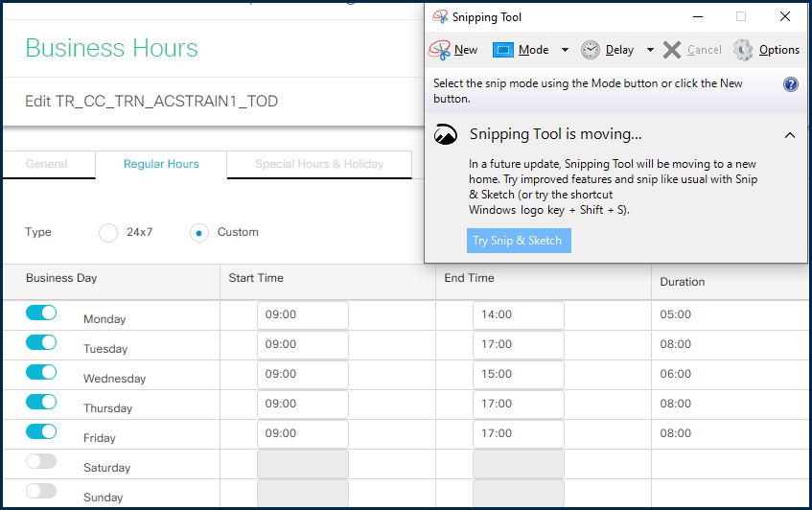This screenshot has height=510, width=812.
Task: Switch to the Regular Hours tab
Action: tap(161, 164)
